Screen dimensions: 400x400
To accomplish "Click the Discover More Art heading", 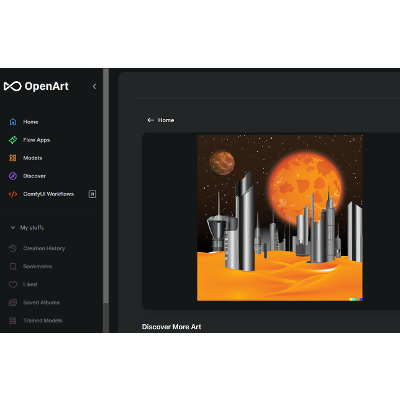I will 172,327.
